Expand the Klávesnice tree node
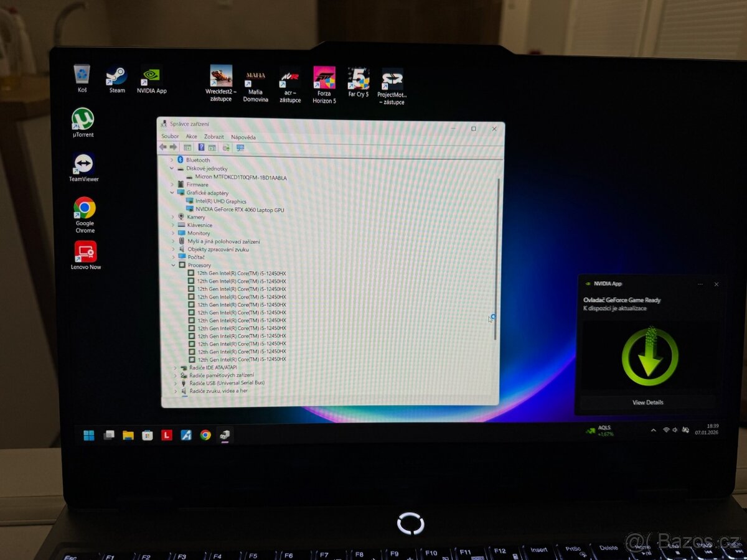This screenshot has width=747, height=560. [x=172, y=225]
